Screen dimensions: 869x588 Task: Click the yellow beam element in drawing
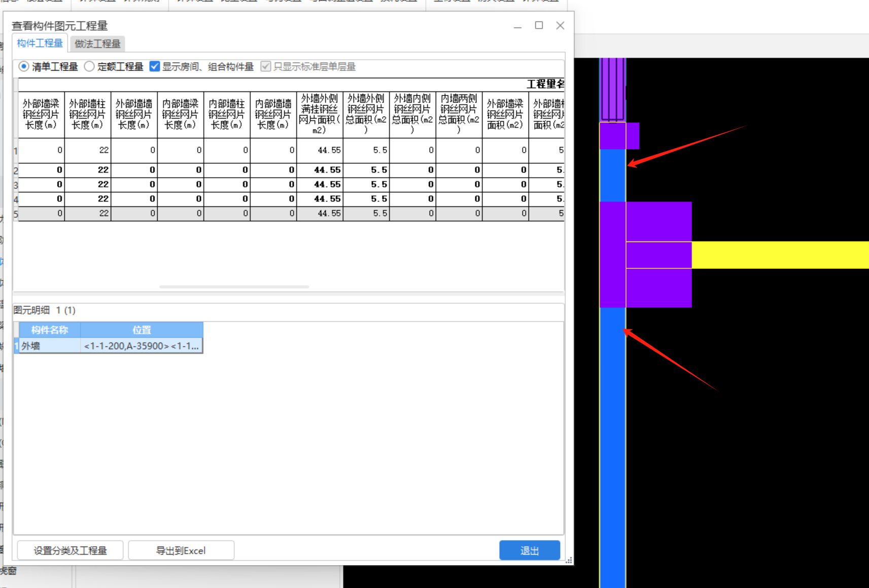(780, 255)
